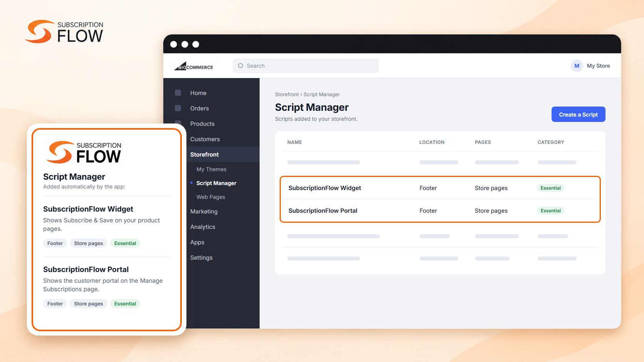Sort by the LOCATION column header

click(432, 142)
